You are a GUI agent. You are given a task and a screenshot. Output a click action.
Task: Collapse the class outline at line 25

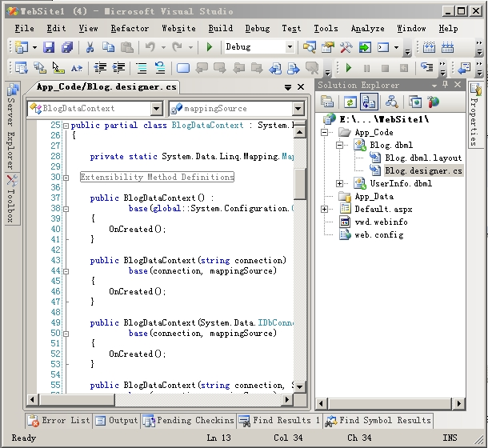click(x=66, y=126)
